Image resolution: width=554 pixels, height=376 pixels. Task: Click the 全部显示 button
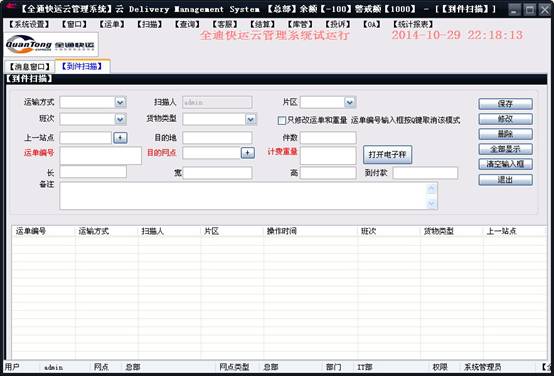pyautogui.click(x=505, y=149)
